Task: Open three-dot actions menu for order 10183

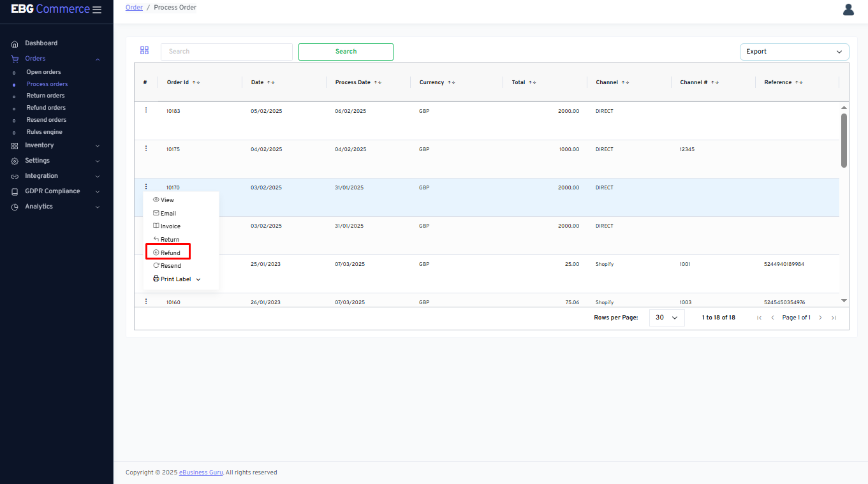Action: (146, 110)
